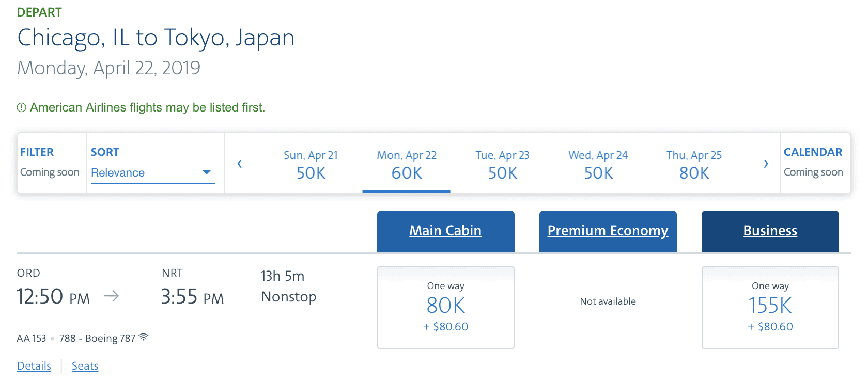This screenshot has width=868, height=382.
Task: Go to previous dates using left chevron
Action: coord(239,164)
